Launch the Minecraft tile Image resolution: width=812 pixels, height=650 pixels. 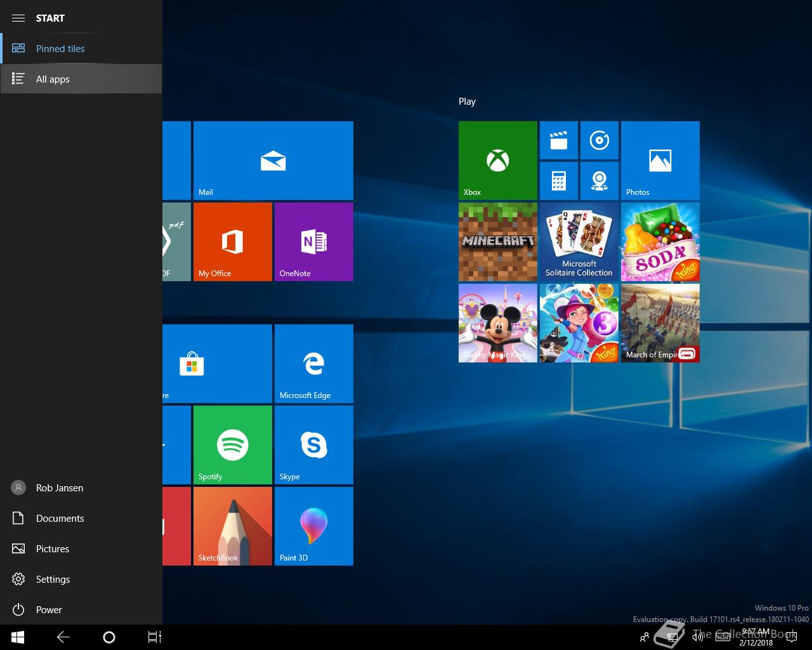click(498, 242)
